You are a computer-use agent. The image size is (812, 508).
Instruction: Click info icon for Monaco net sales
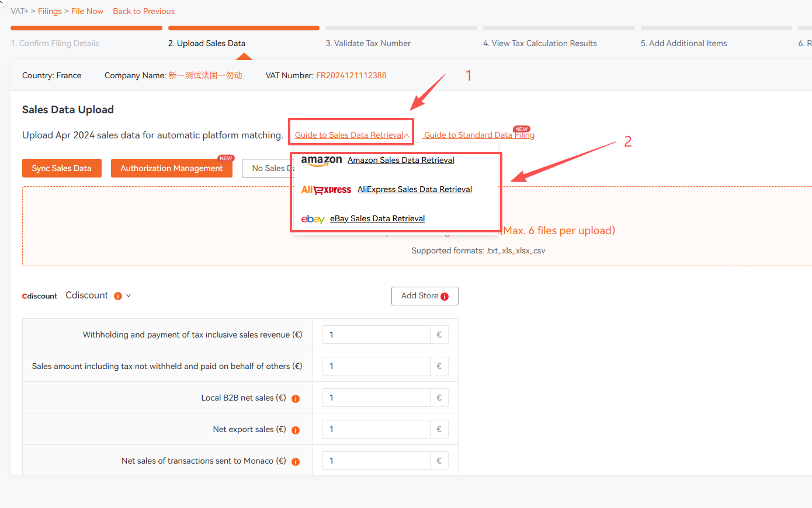pos(296,462)
